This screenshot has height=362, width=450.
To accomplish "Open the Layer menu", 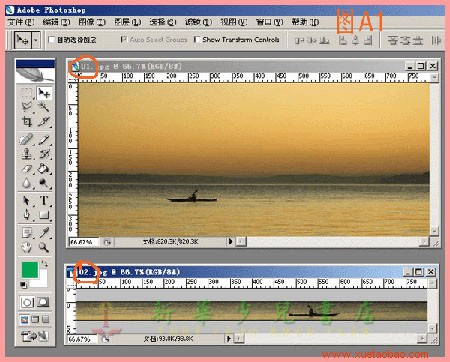I will [x=128, y=22].
